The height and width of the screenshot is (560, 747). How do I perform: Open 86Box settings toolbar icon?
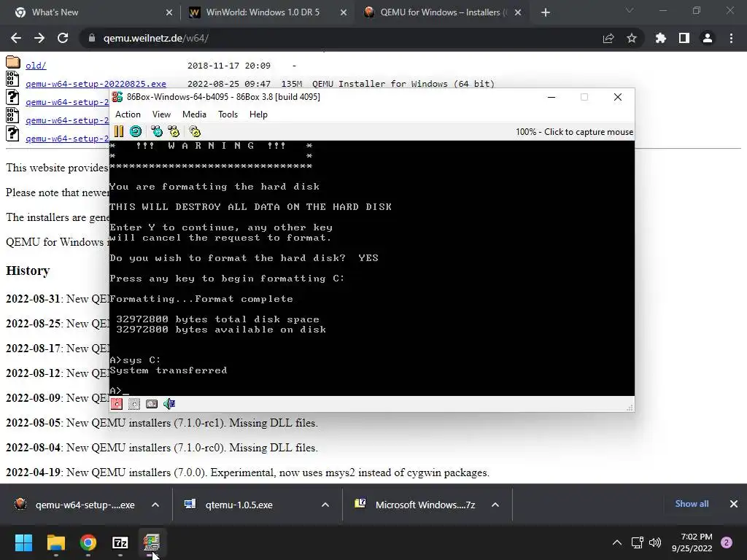coord(194,131)
